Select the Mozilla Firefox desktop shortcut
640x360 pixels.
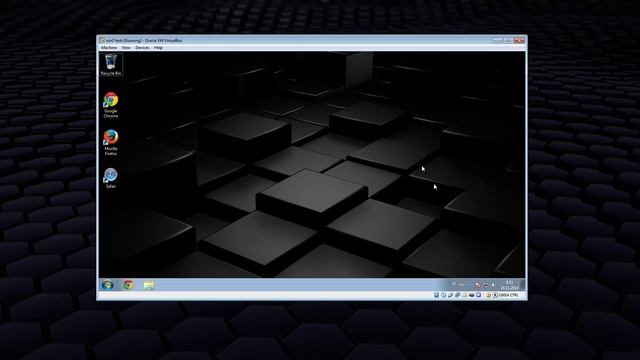pyautogui.click(x=111, y=142)
